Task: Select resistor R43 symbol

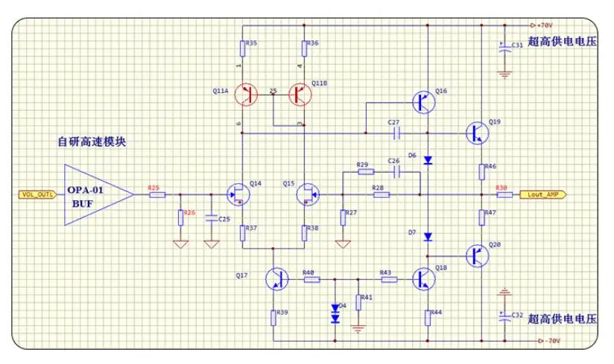Action: tap(389, 280)
